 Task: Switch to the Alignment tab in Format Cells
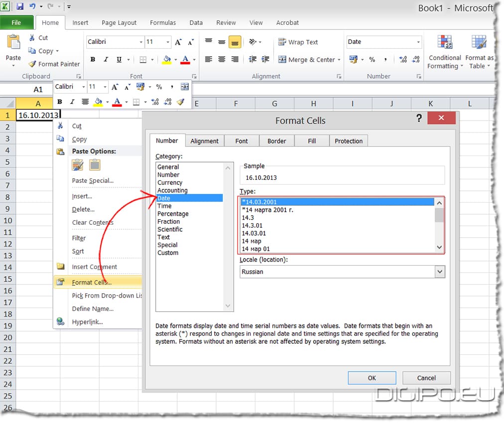pos(204,141)
